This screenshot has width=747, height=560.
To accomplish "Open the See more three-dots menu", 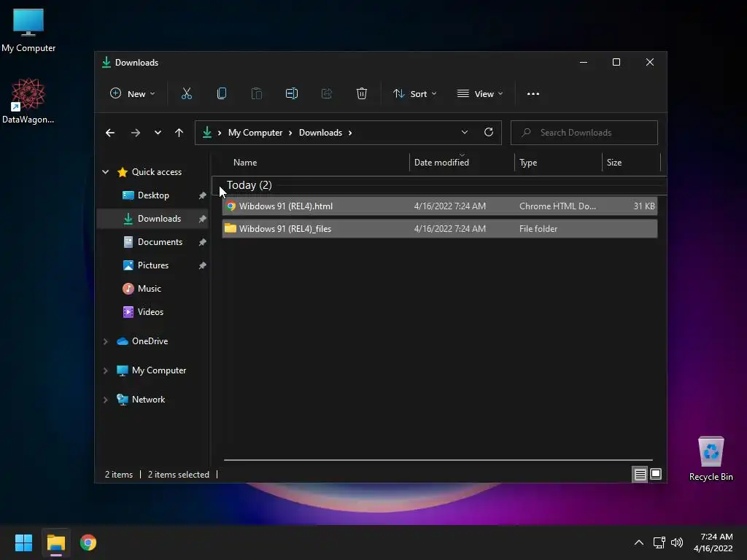I will [533, 94].
